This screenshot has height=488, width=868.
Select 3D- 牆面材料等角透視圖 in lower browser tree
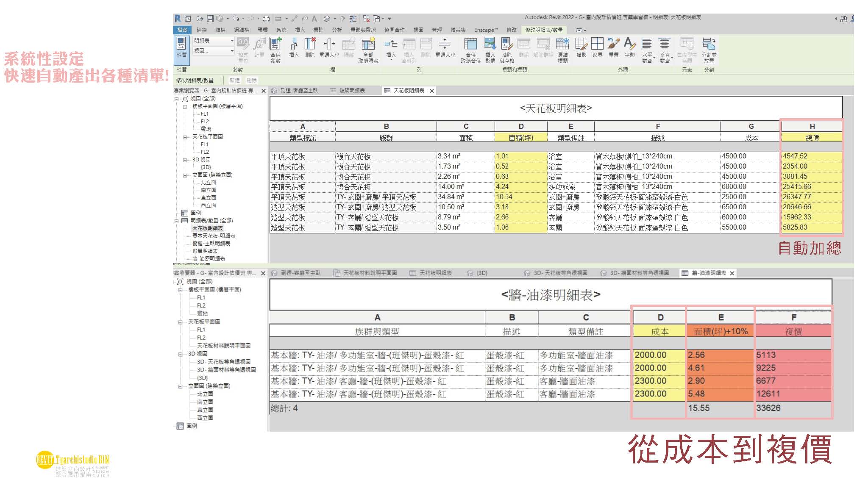pos(226,370)
